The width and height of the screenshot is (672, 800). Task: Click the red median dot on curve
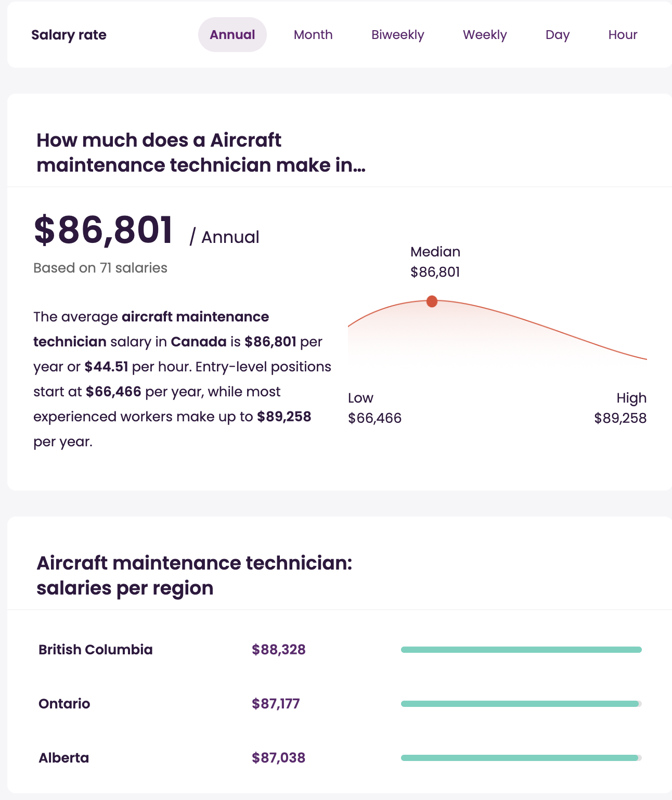tap(432, 301)
